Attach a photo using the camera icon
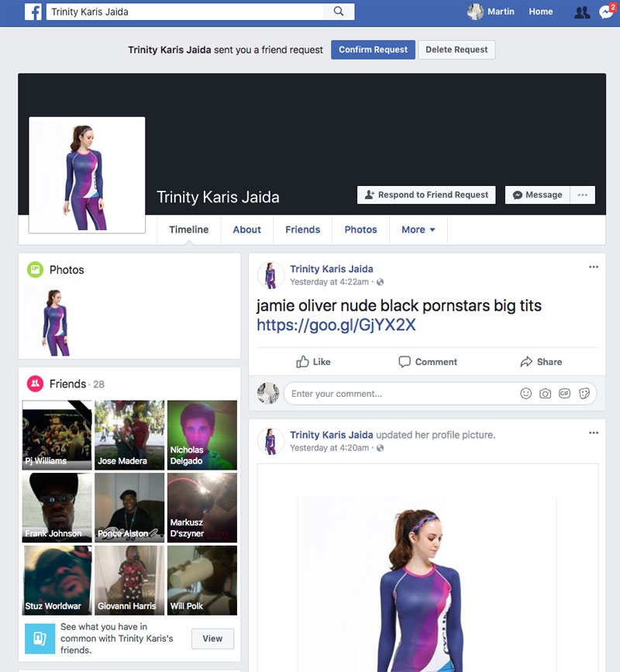This screenshot has width=620, height=672. (x=546, y=394)
